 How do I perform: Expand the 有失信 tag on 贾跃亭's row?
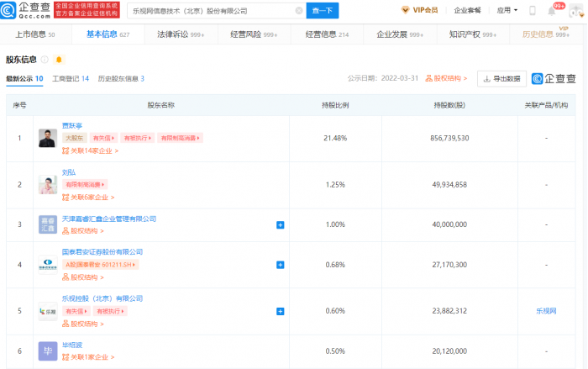(103, 138)
